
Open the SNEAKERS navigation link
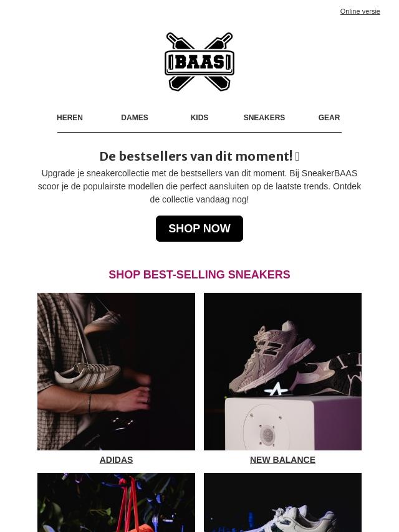pos(264,117)
